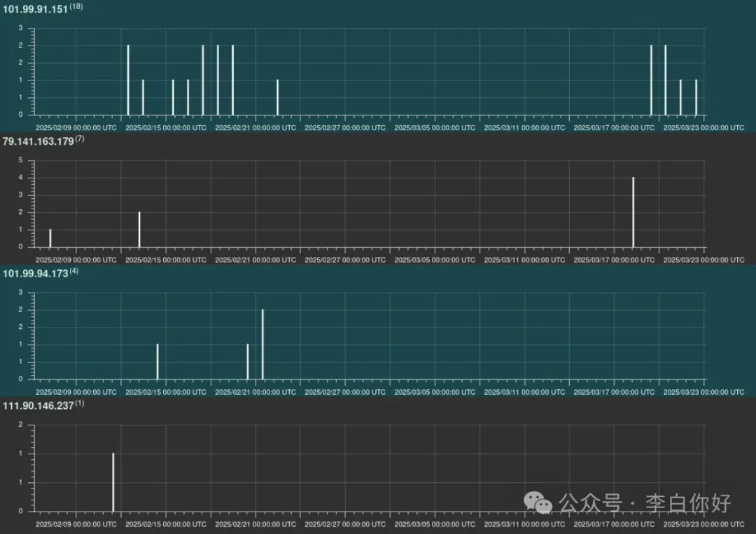Click the earliest bar in the 79.141.163.179 chart
This screenshot has width=756, height=534.
[x=50, y=238]
